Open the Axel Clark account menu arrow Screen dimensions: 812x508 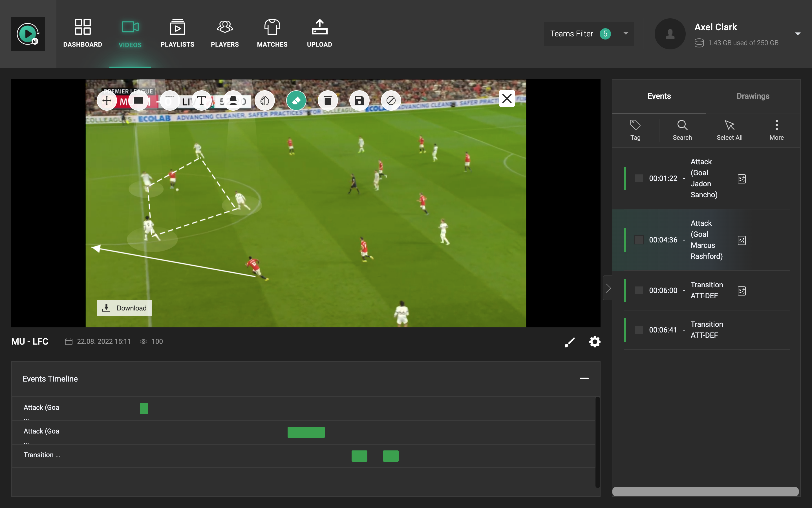pyautogui.click(x=798, y=34)
